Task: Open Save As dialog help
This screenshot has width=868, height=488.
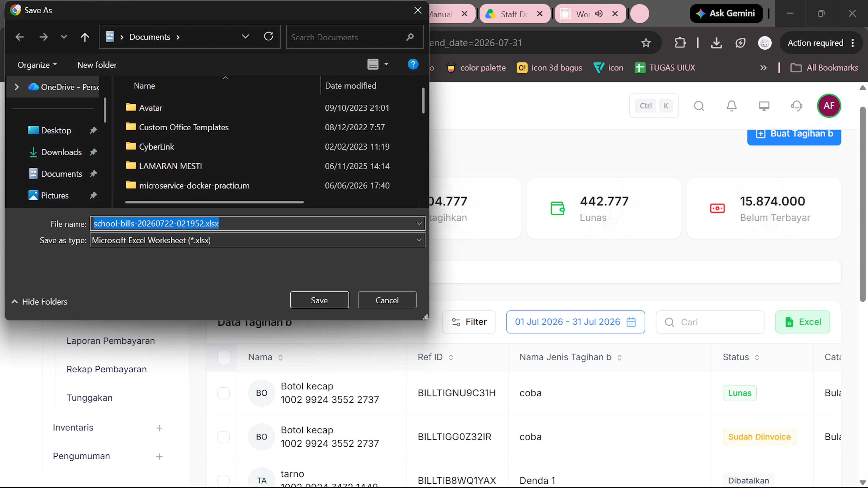Action: 413,64
